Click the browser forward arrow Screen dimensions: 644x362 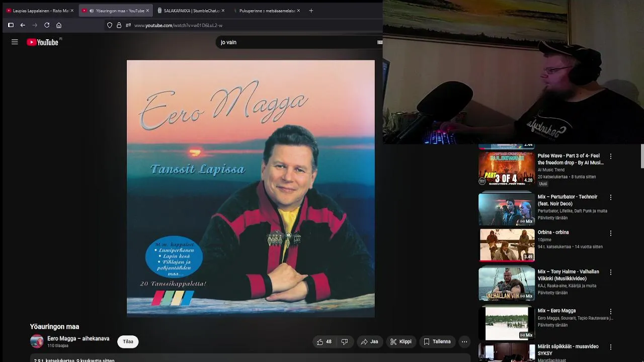point(35,25)
